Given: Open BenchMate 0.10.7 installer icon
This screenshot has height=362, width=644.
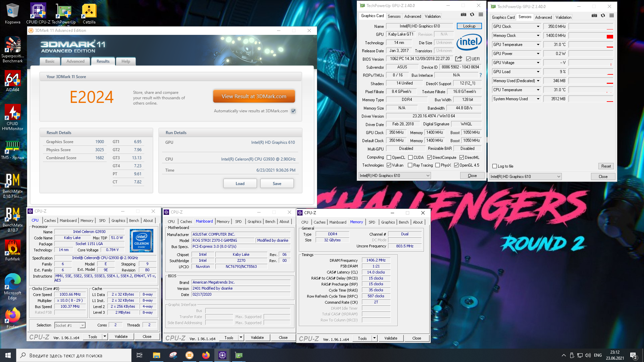Looking at the screenshot, I should [12, 185].
